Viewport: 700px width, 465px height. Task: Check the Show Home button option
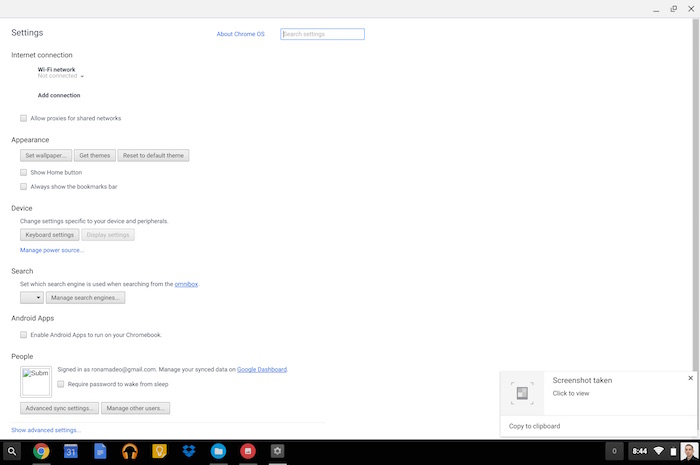(24, 172)
